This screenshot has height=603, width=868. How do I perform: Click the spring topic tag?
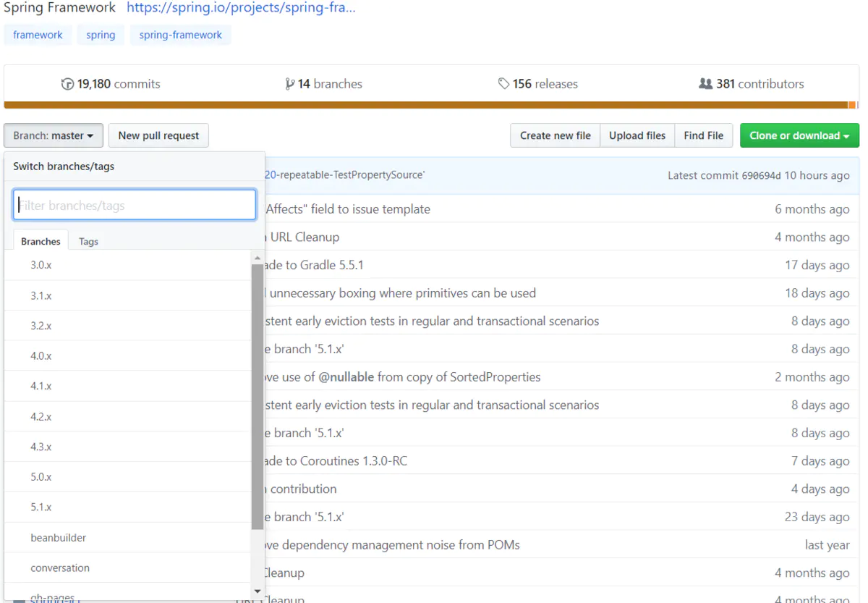point(101,35)
